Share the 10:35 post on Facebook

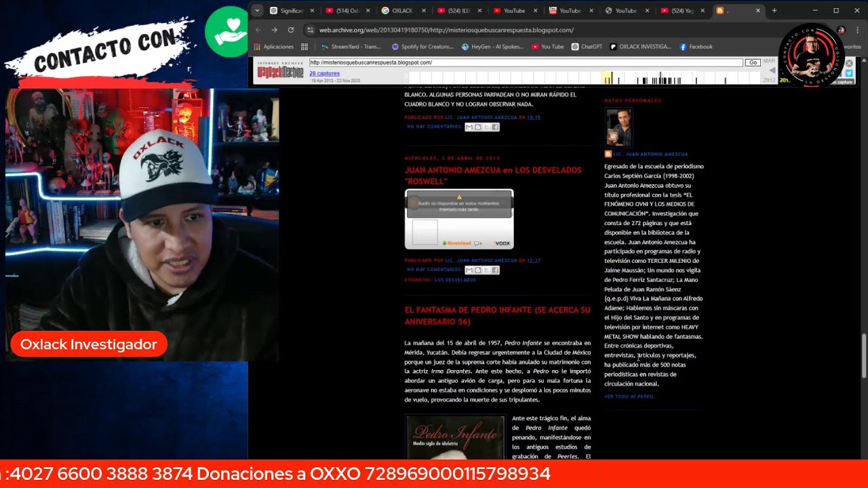495,127
